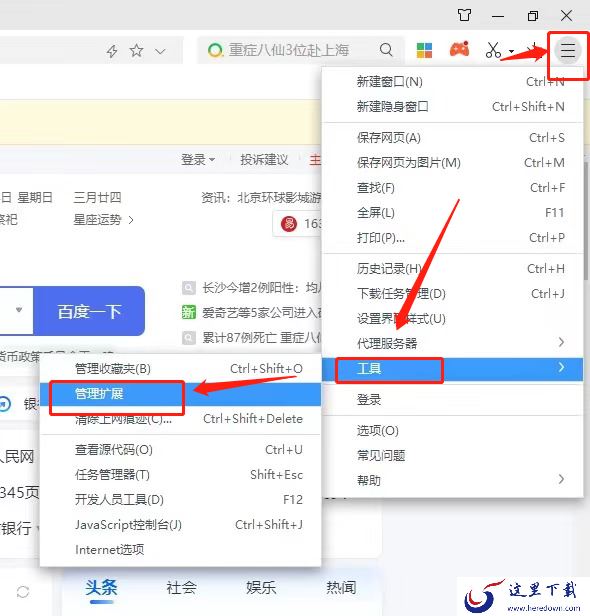Click the 投诉建议 link
This screenshot has height=616, width=590.
click(x=264, y=160)
